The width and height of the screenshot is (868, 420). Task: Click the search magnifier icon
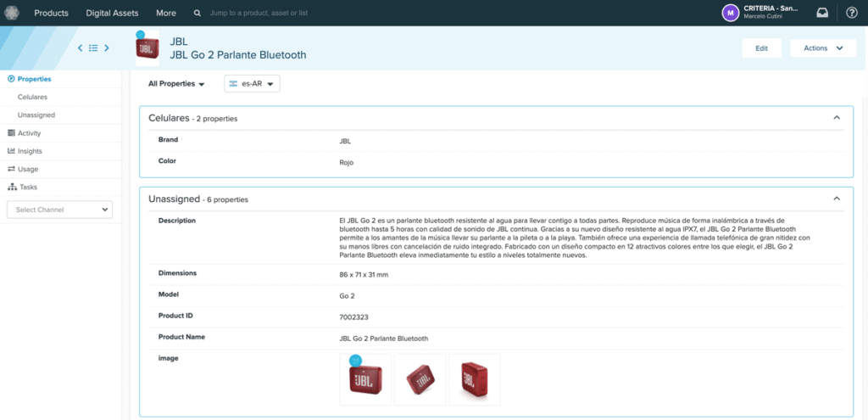tap(198, 13)
